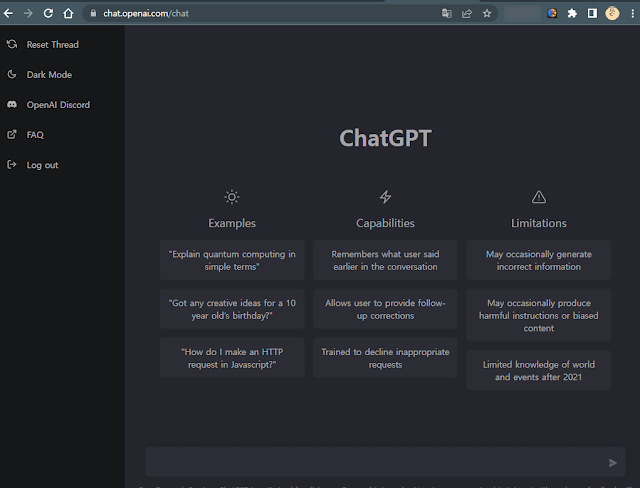Open the translate page icon
640x488 pixels.
click(x=447, y=13)
